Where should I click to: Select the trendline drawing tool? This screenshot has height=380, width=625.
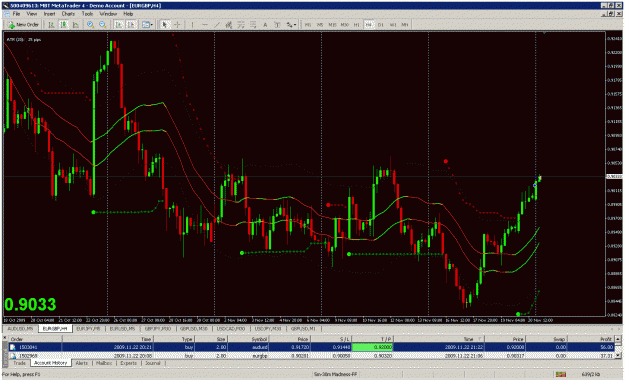tap(216, 25)
